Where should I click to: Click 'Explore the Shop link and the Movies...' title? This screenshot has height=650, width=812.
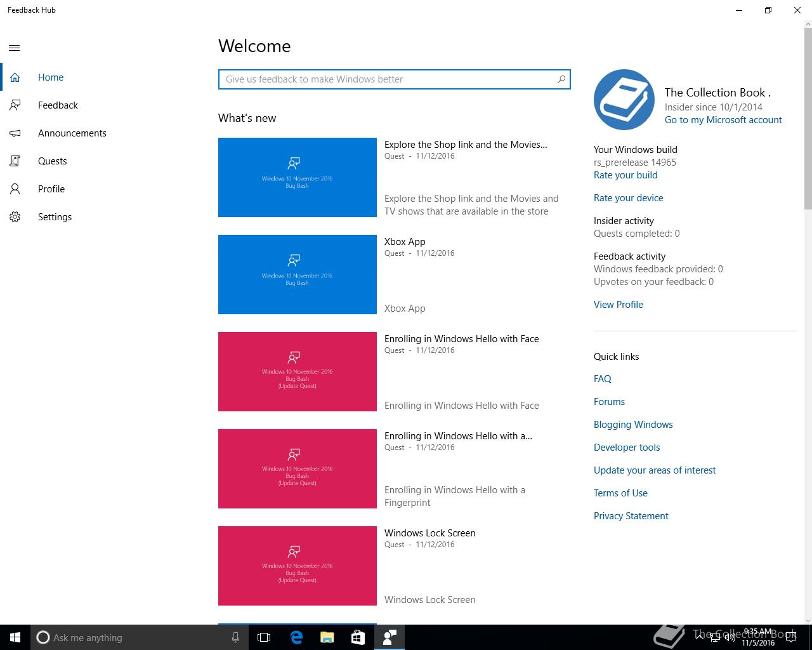(466, 145)
